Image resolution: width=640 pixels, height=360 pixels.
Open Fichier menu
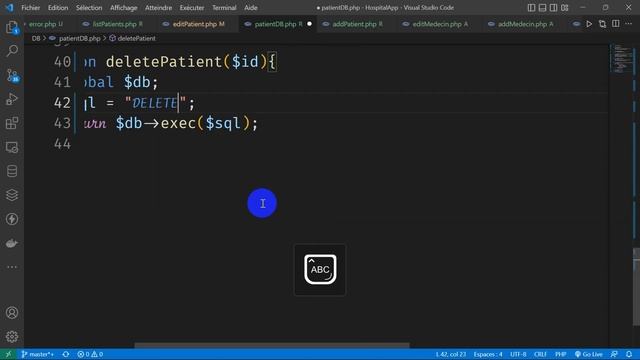coord(31,8)
